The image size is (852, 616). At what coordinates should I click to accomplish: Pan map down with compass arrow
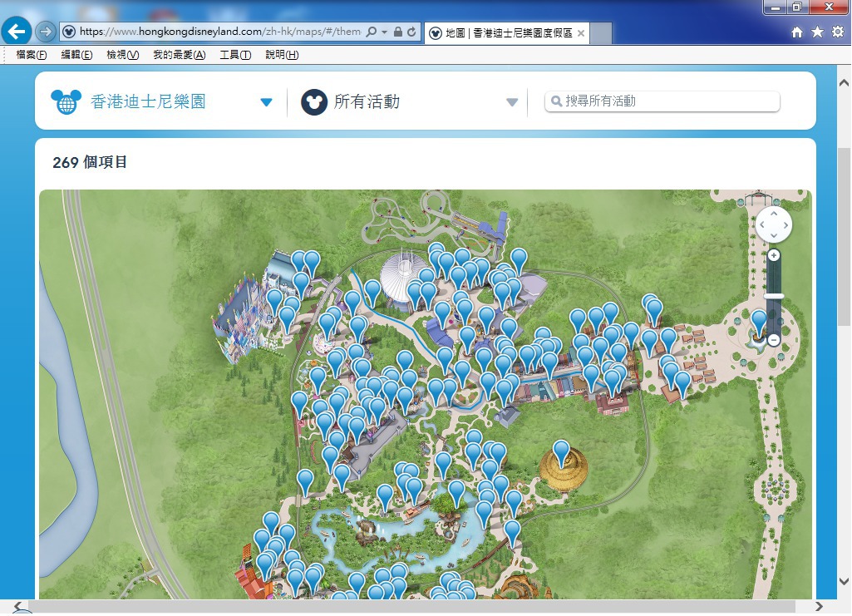tap(774, 236)
